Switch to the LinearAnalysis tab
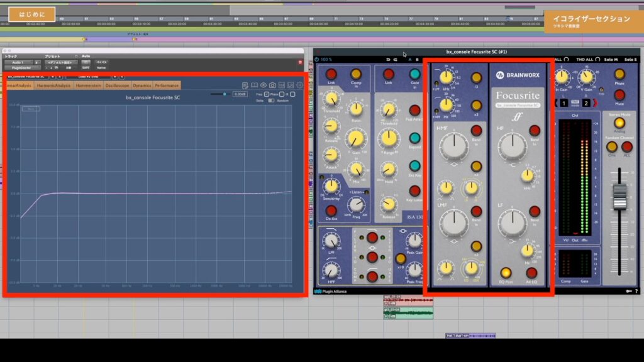 click(x=19, y=85)
